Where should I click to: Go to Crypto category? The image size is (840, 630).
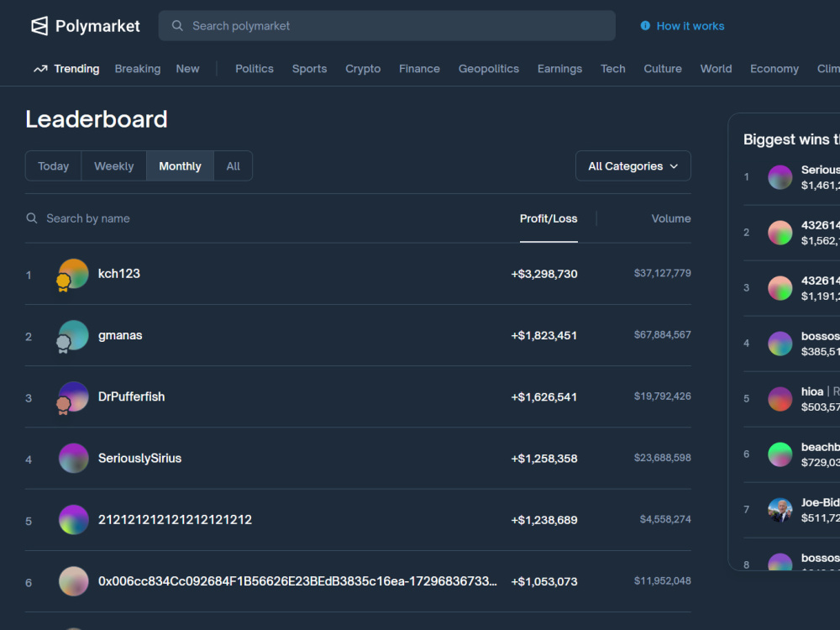tap(363, 69)
